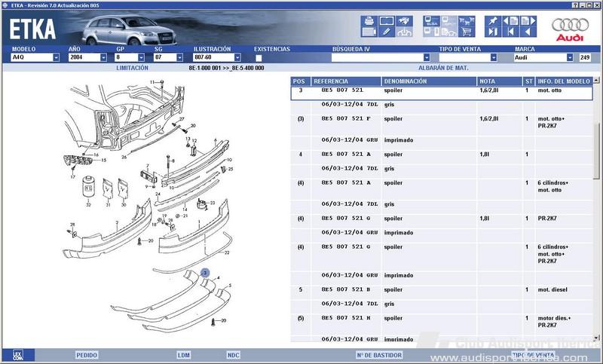The height and width of the screenshot is (364, 603).
Task: Click the ST column header
Action: point(529,81)
